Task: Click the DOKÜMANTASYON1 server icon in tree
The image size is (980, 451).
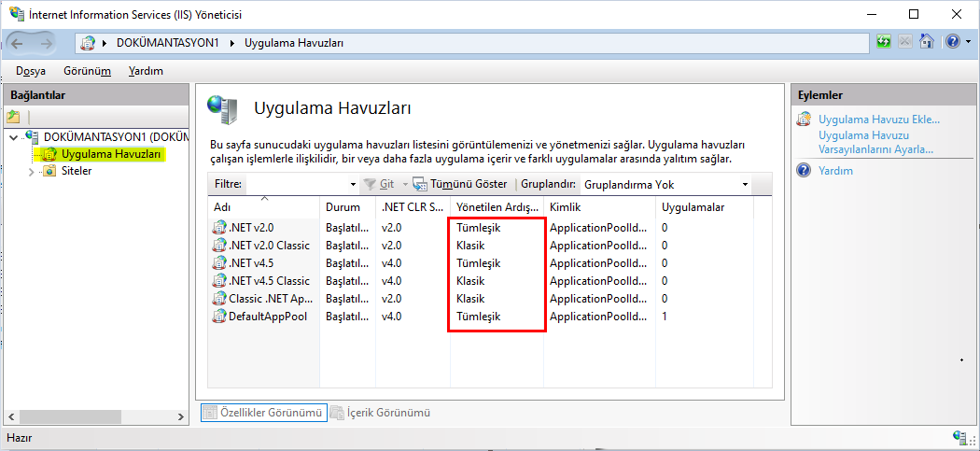Action: point(33,136)
